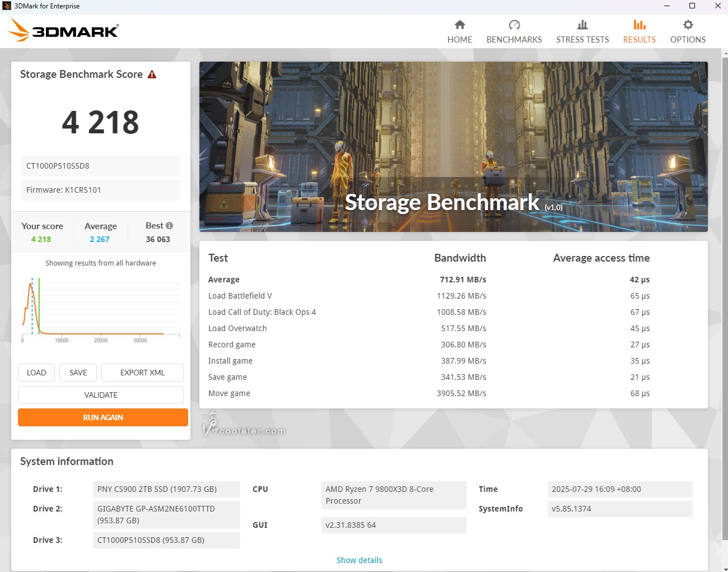Click the Bandwidth column header

pyautogui.click(x=460, y=258)
